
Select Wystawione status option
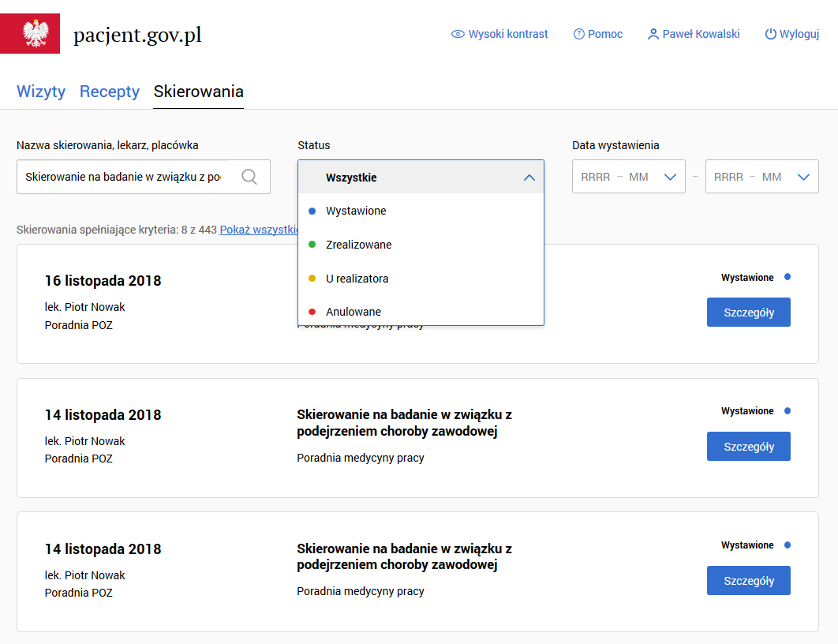click(356, 211)
